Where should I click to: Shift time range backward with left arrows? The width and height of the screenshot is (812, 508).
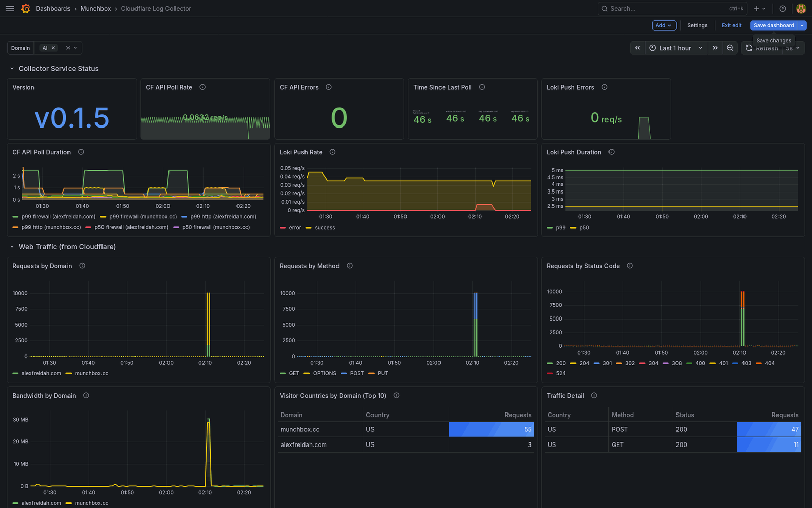(638, 48)
